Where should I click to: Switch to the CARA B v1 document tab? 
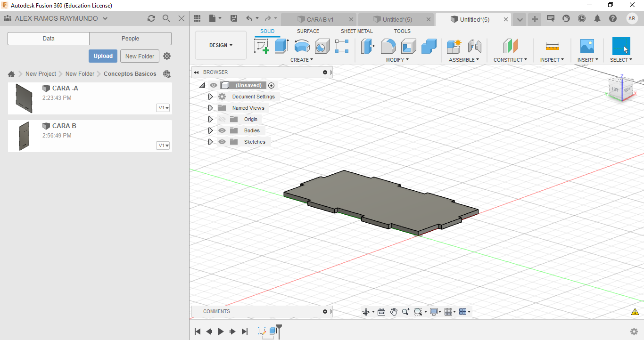click(x=320, y=19)
